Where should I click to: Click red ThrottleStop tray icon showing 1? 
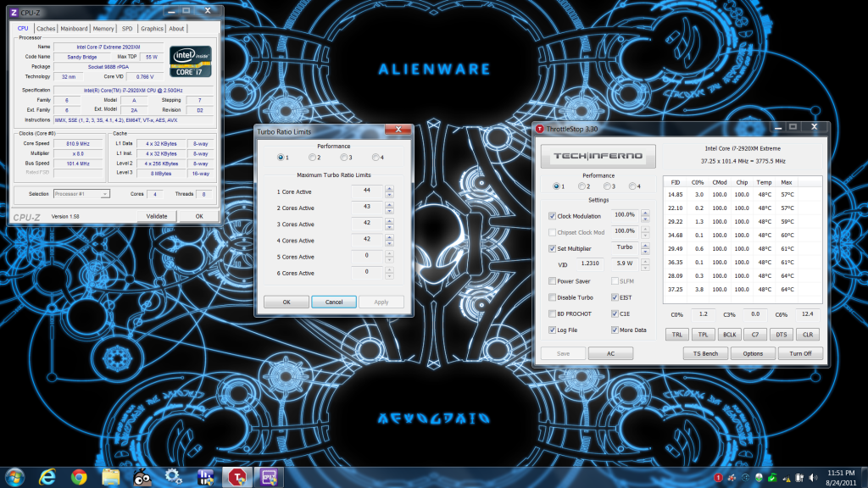click(x=718, y=478)
